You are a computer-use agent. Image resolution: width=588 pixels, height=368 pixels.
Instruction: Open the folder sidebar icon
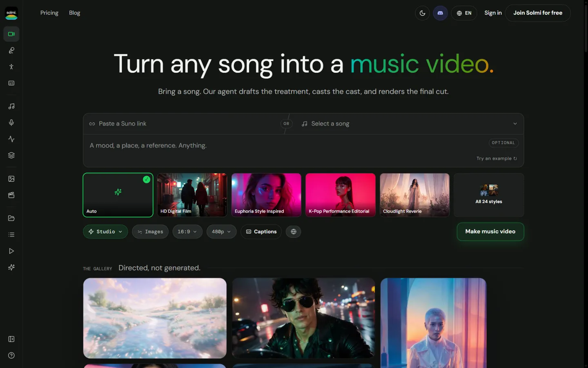click(x=11, y=218)
